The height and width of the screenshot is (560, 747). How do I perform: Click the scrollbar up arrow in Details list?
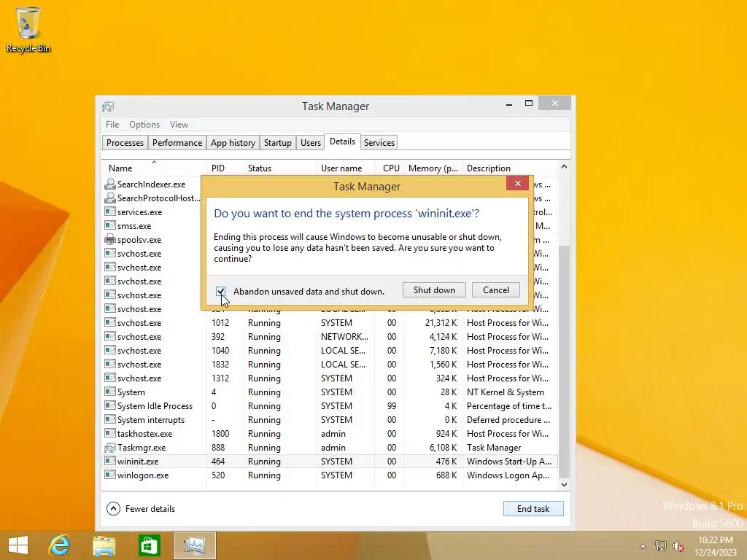(x=564, y=167)
